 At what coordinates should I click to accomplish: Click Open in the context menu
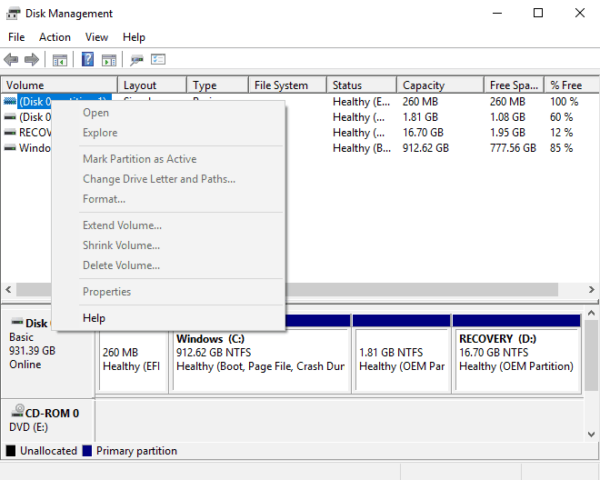click(x=168, y=113)
